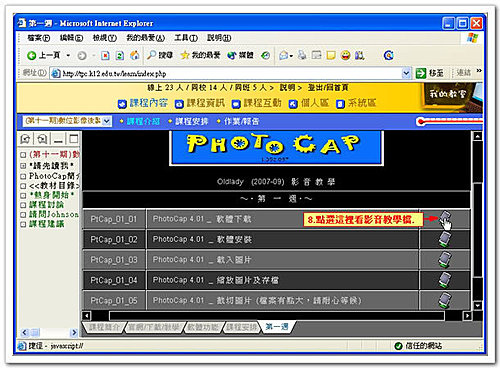500x368 pixels.
Task: Click the left panel maximize square icon
Action: (73, 139)
